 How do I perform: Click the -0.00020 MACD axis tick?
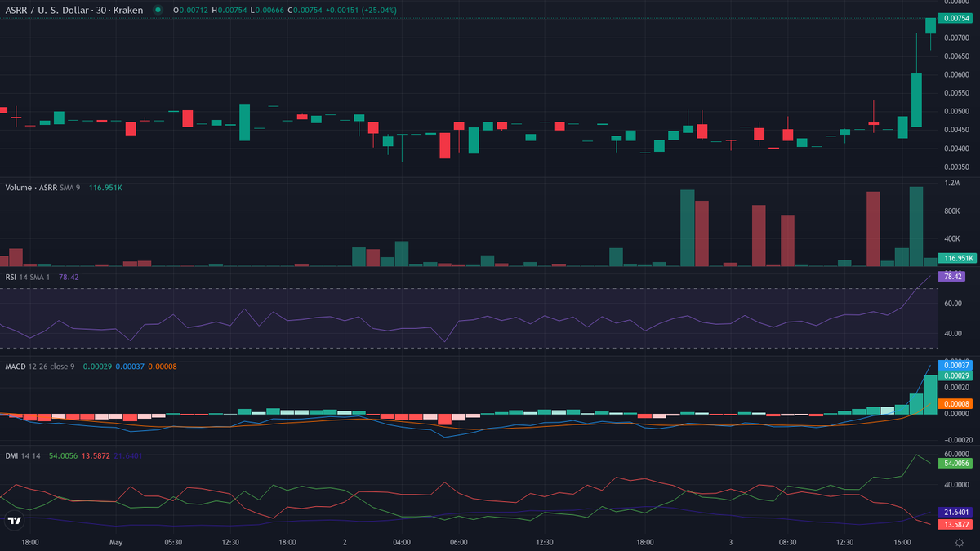pos(957,439)
